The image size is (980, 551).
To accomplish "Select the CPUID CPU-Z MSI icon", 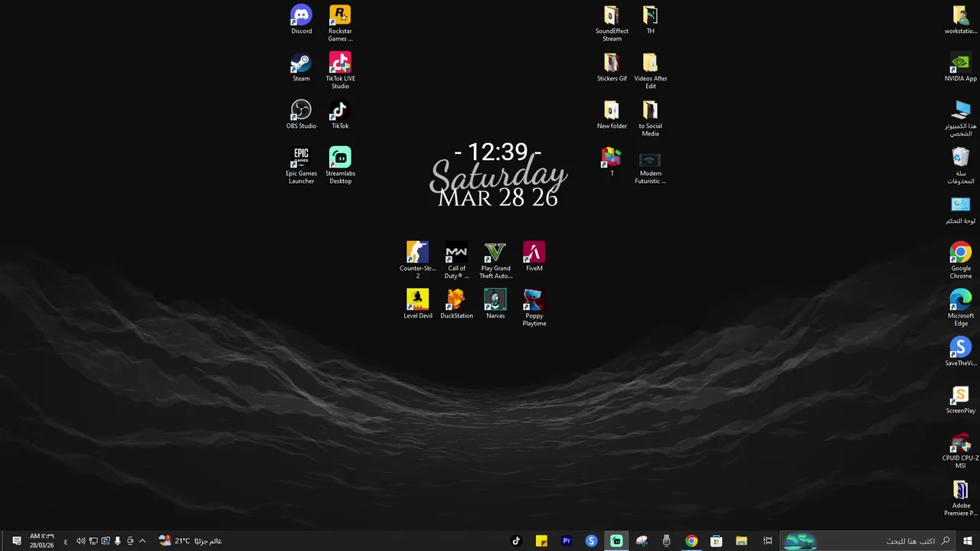I will pyautogui.click(x=960, y=451).
